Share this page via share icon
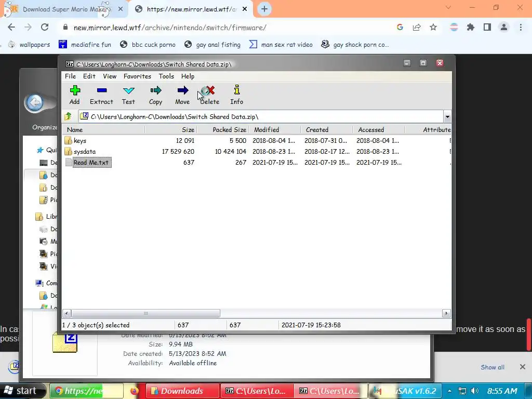This screenshot has width=532, height=399. [417, 27]
